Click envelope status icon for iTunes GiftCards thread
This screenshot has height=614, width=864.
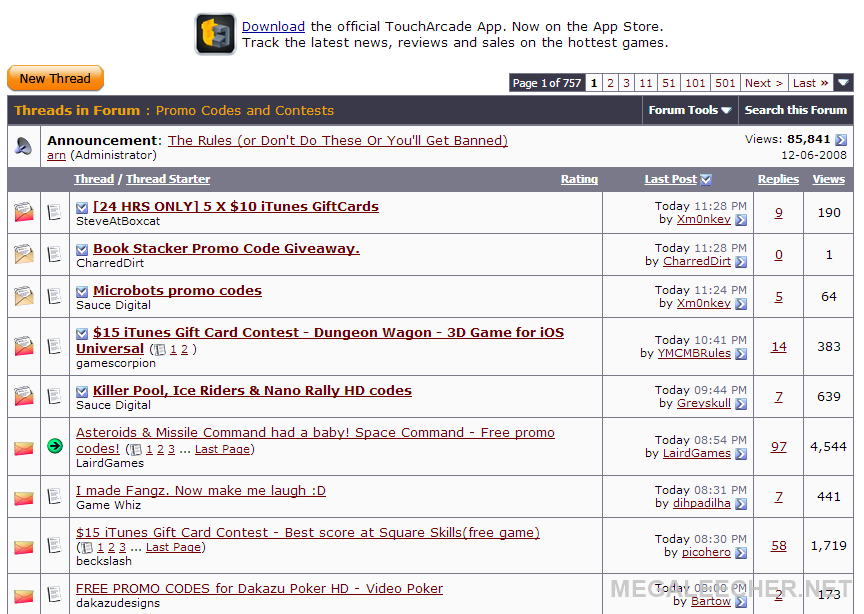click(24, 212)
